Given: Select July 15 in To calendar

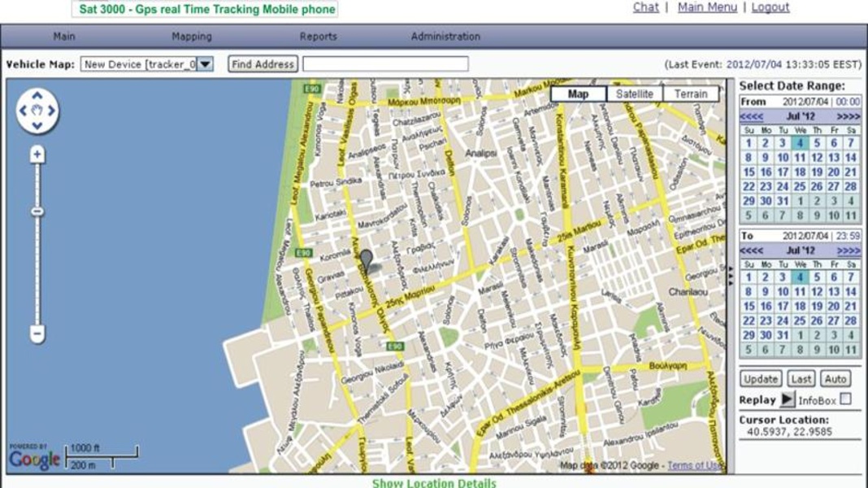Looking at the screenshot, I should pyautogui.click(x=749, y=307).
